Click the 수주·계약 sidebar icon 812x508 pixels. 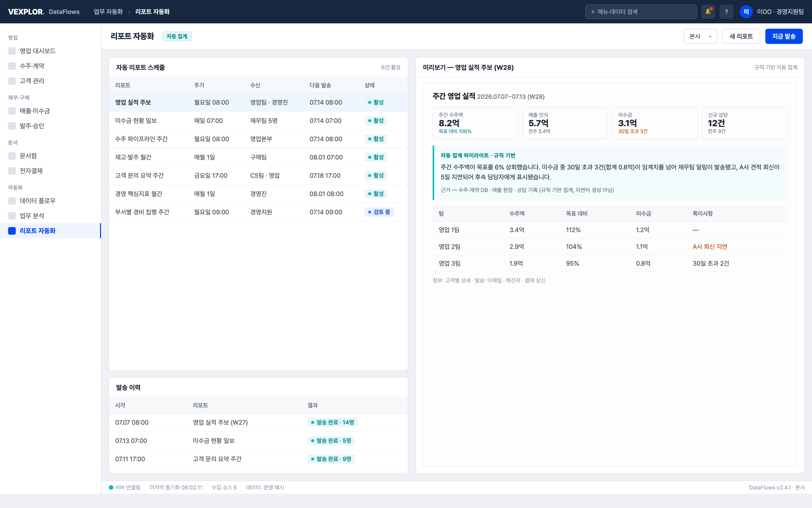(x=12, y=66)
